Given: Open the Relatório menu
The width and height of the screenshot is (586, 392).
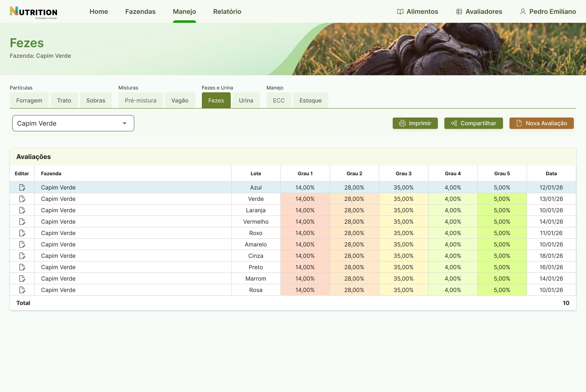Looking at the screenshot, I should tap(227, 11).
